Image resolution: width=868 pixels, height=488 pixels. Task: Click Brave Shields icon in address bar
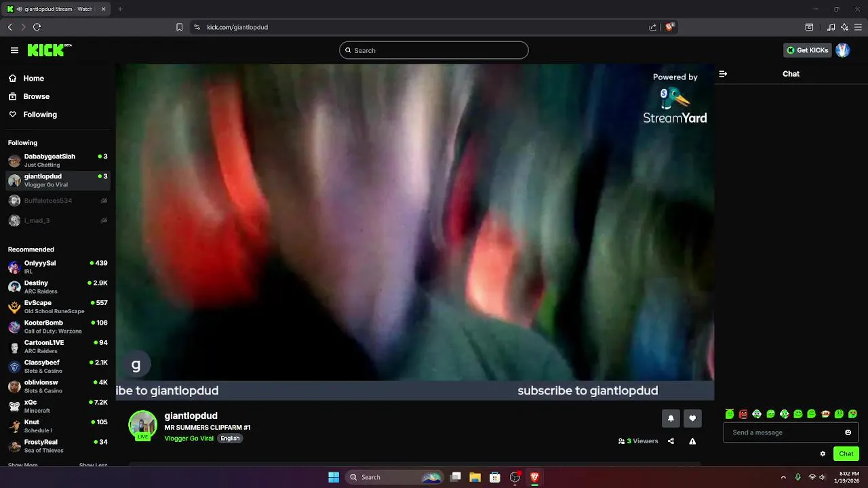pos(669,27)
